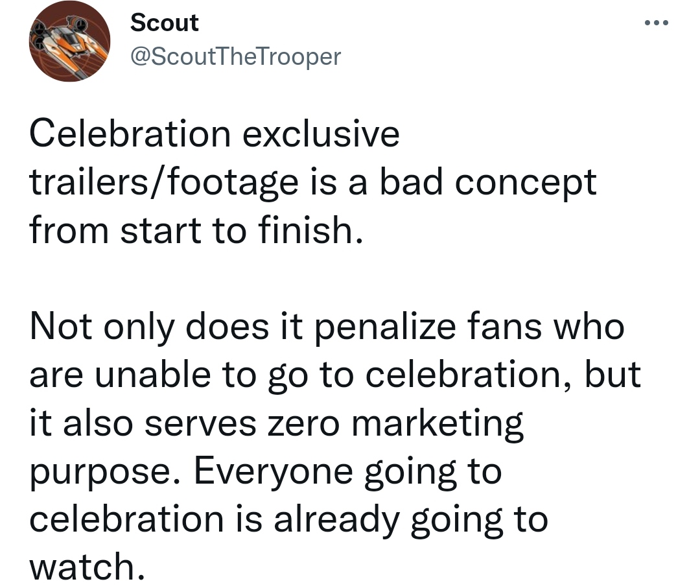Screen dimensions: 700x588
Task: Click the line 'purpose. Everyone going to'
Action: (x=266, y=471)
